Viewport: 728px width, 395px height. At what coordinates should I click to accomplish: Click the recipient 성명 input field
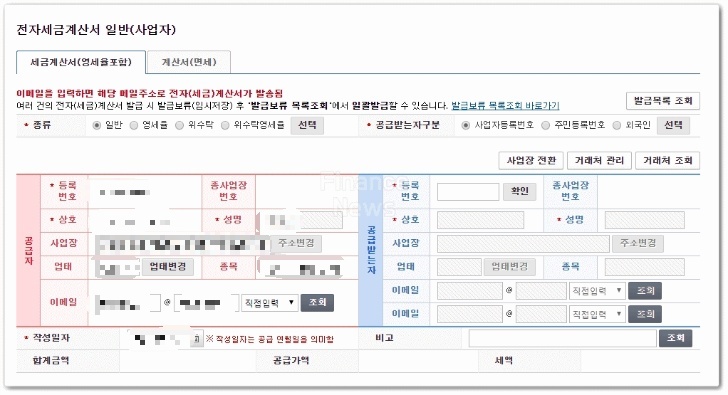(x=644, y=220)
